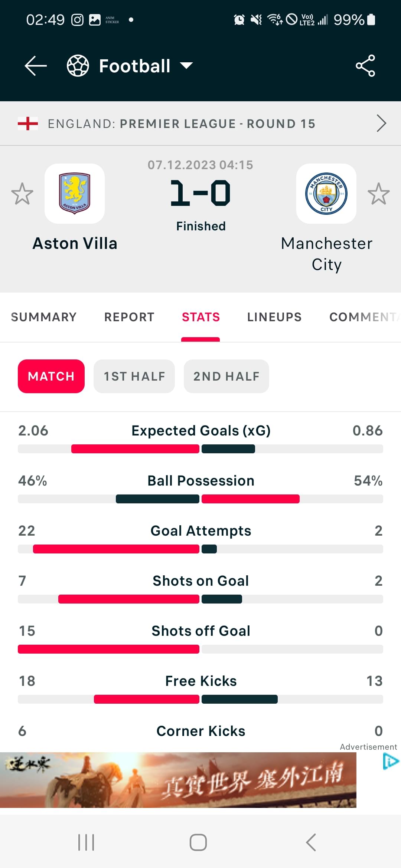Open the Football sport dropdown
The width and height of the screenshot is (401, 868).
[x=146, y=66]
